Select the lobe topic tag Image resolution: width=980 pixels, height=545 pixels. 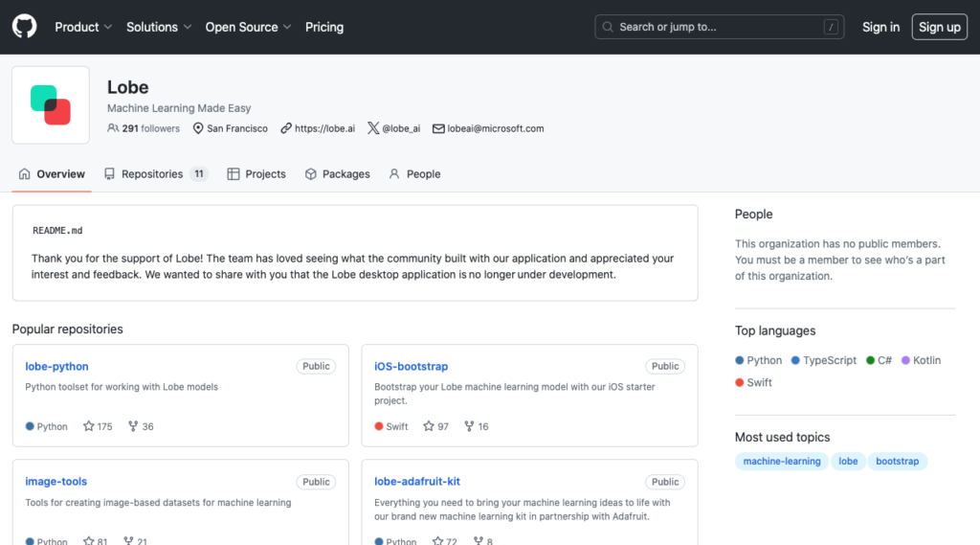(848, 461)
